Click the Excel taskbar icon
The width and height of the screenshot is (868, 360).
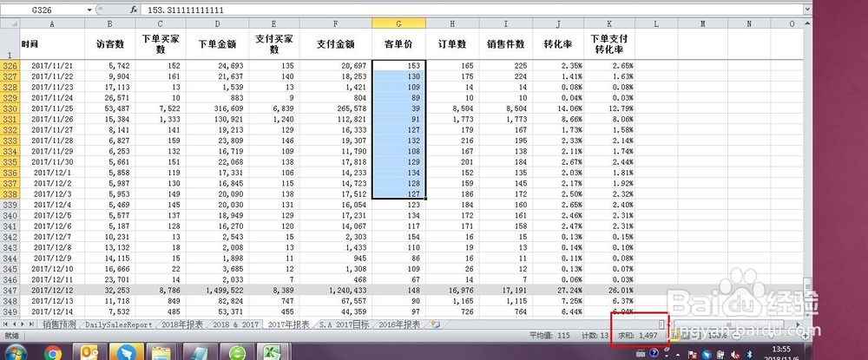tap(273, 352)
